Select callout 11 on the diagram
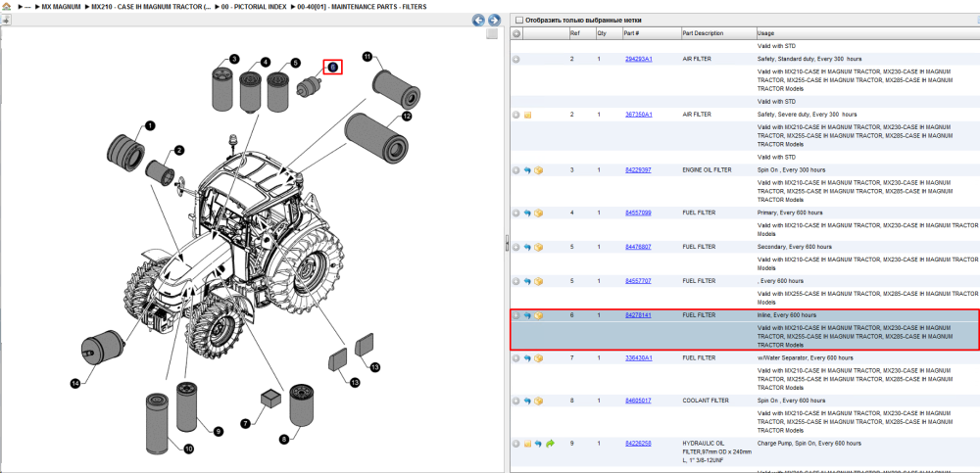The image size is (980, 473). coord(367,57)
